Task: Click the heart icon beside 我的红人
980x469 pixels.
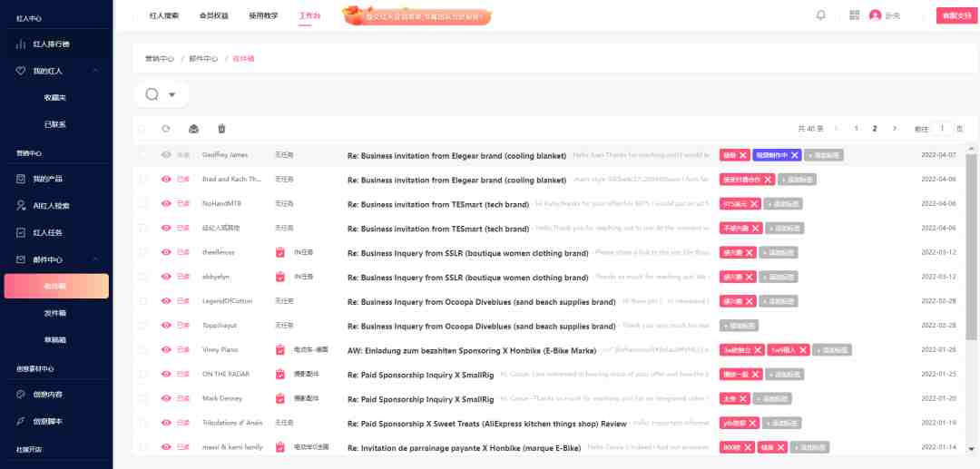Action: 21,71
